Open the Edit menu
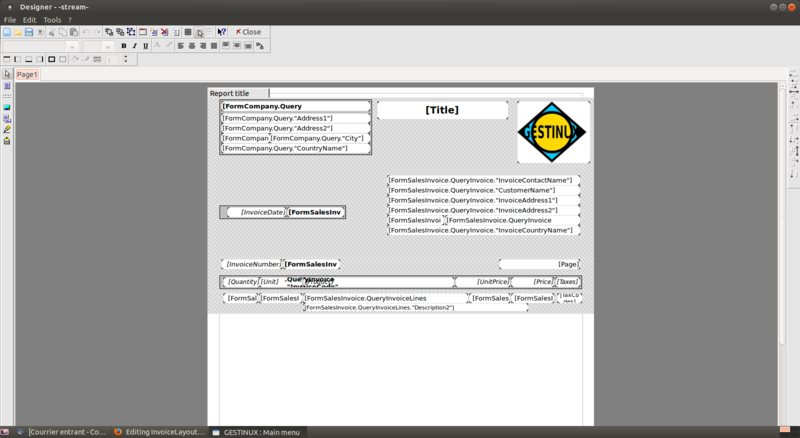 click(30, 19)
